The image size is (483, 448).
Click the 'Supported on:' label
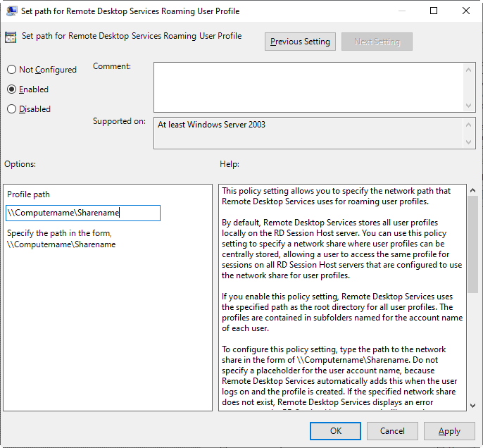coord(119,121)
